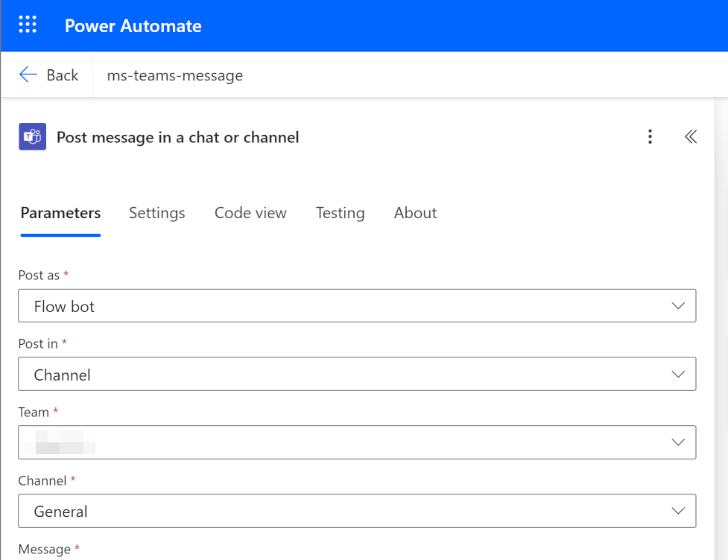Open the Code view tab
Viewport: 728px width, 560px height.
250,213
